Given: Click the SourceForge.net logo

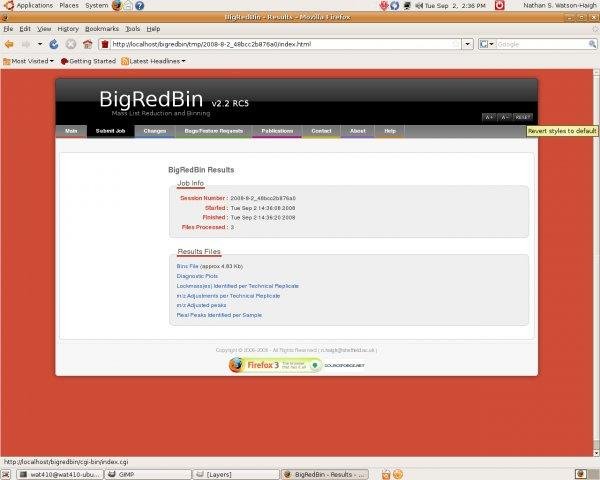Looking at the screenshot, I should pyautogui.click(x=344, y=366).
